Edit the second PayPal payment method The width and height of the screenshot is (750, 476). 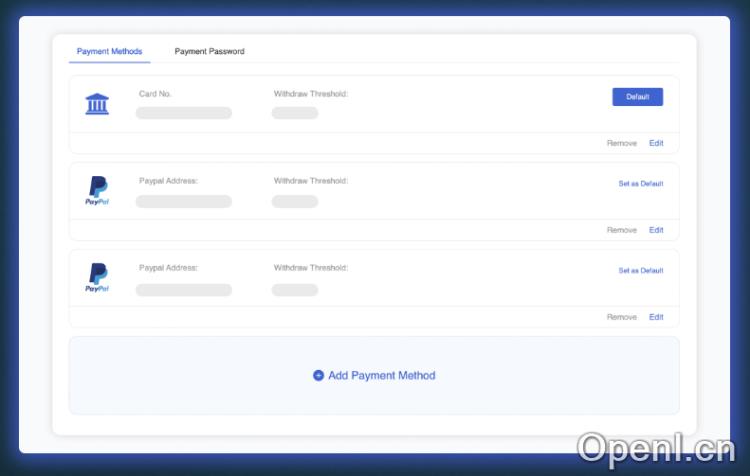[x=656, y=317]
